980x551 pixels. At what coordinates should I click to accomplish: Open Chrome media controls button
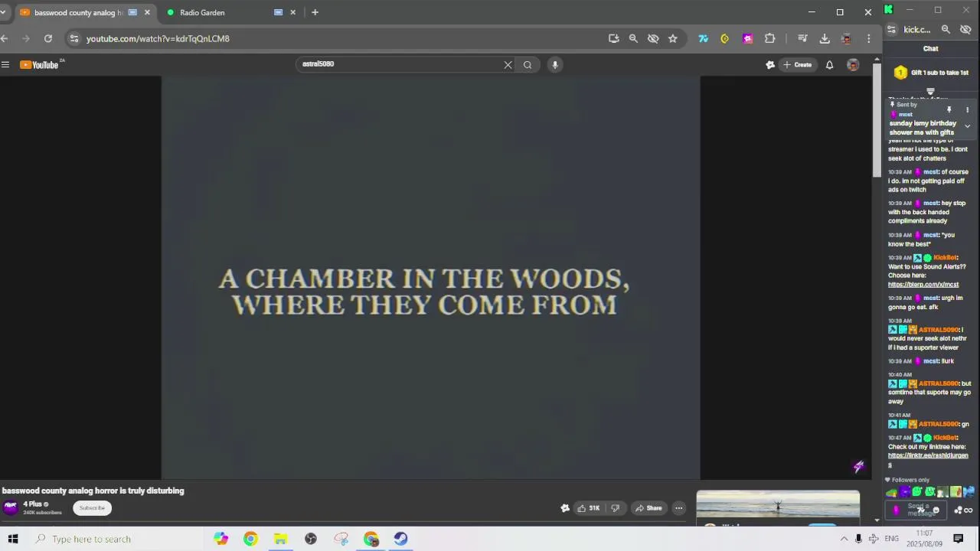[x=802, y=38]
